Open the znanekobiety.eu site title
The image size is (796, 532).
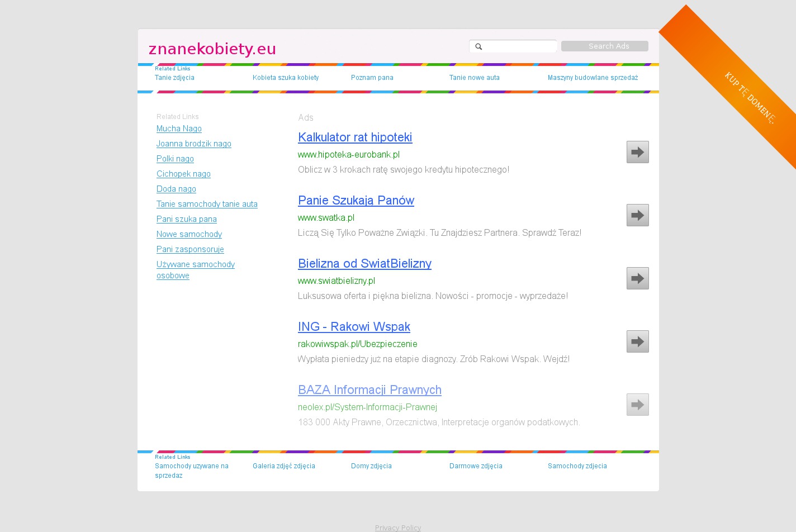(212, 49)
